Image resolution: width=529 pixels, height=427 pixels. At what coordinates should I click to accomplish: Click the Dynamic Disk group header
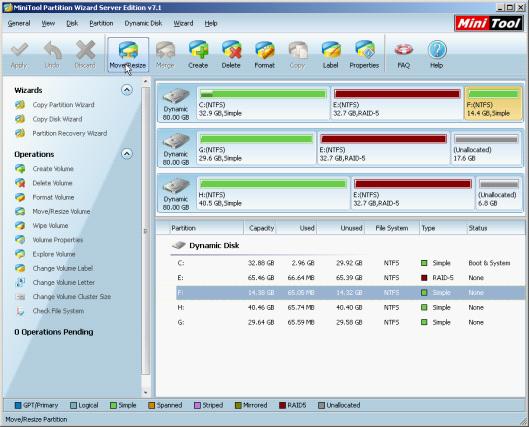(x=206, y=246)
